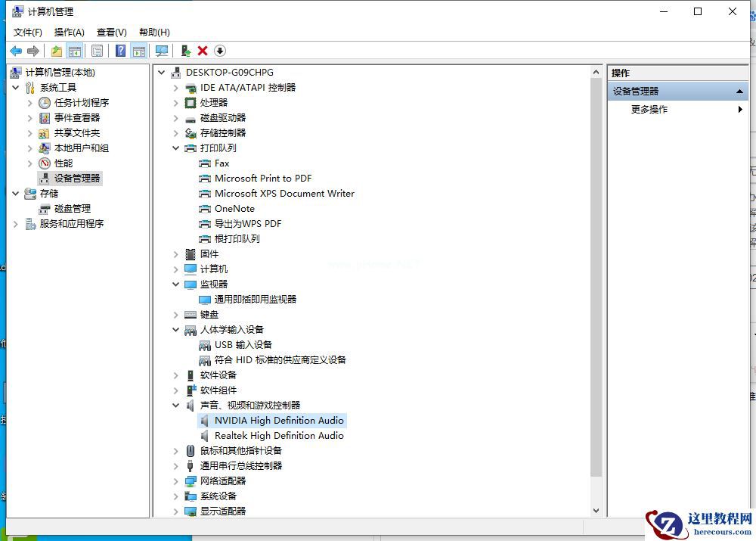Click the Back navigation arrow in toolbar
The image size is (756, 541).
(16, 51)
